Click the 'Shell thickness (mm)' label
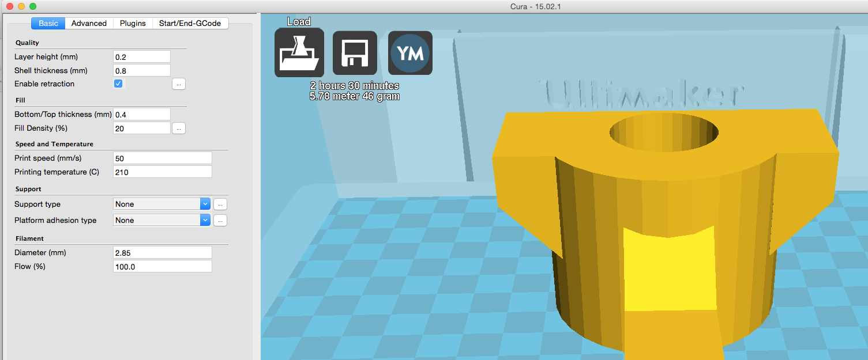Image resolution: width=868 pixels, height=360 pixels. tap(51, 70)
